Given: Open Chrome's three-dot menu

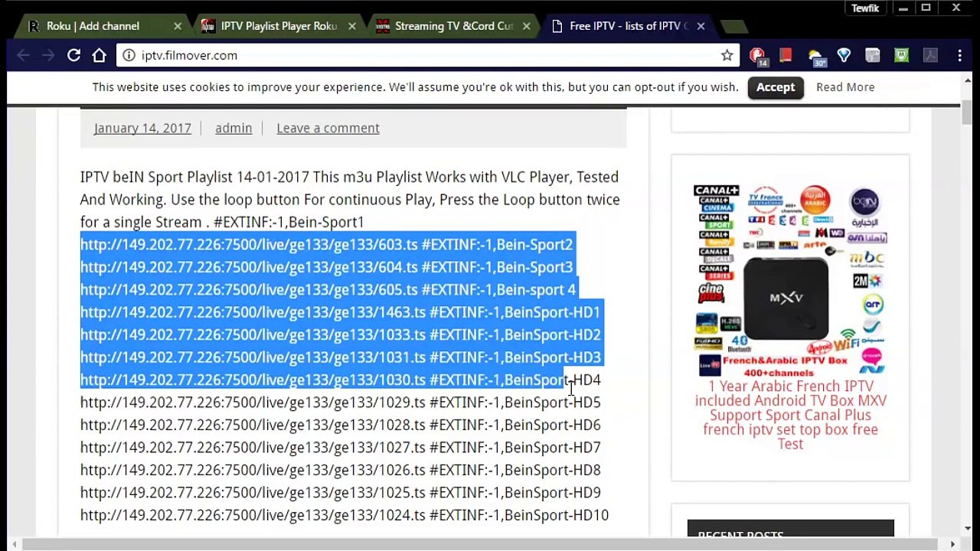Looking at the screenshot, I should (959, 55).
